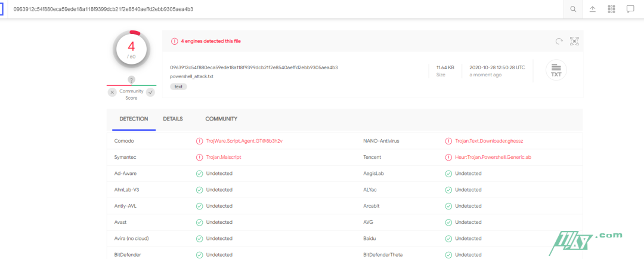Image resolution: width=644 pixels, height=259 pixels.
Task: Click the file hash text in summary
Action: (253, 67)
